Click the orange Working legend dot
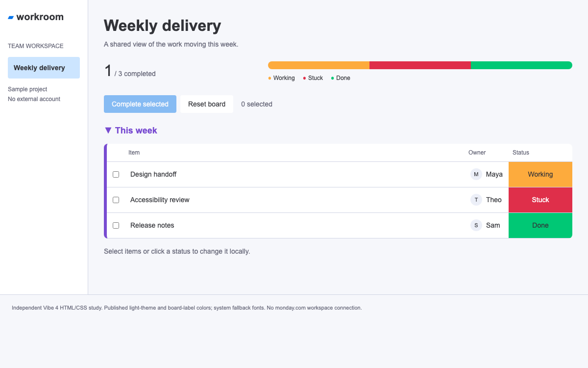The width and height of the screenshot is (588, 368). click(269, 78)
